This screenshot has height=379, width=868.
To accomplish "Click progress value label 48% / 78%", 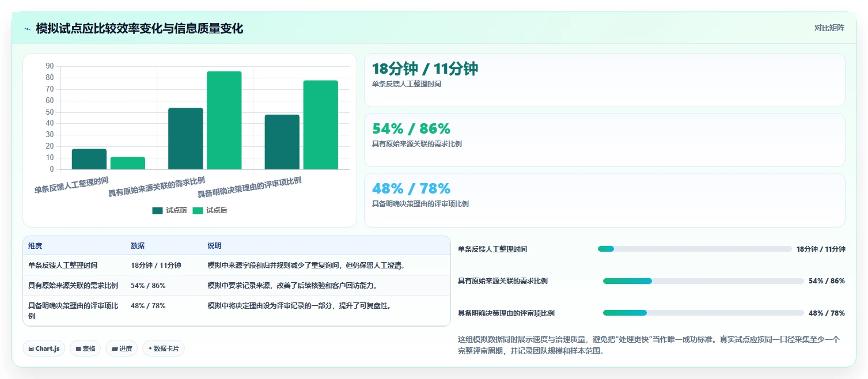I will pyautogui.click(x=827, y=313).
